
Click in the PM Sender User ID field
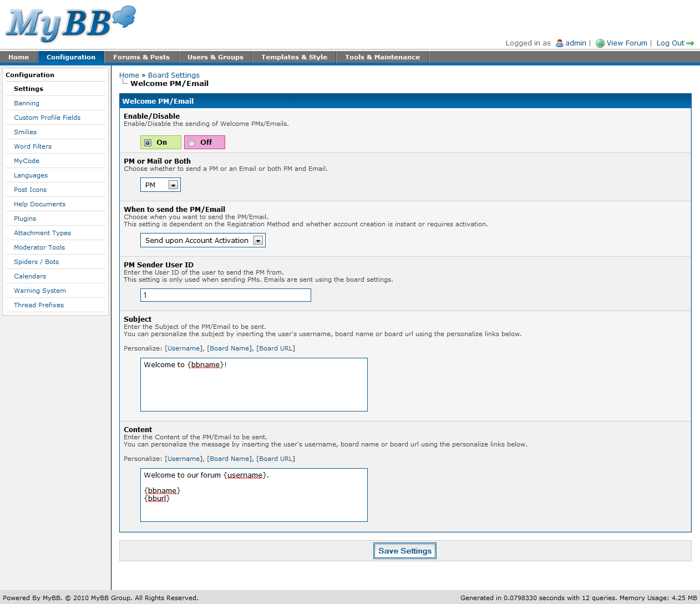click(226, 295)
